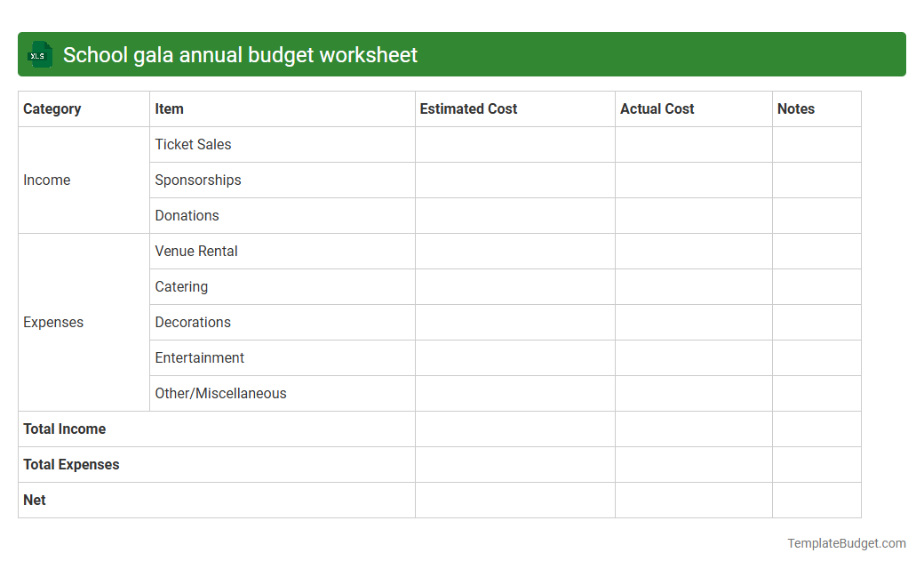Select the Other/Miscellaneous item row
This screenshot has width=924, height=569.
click(220, 393)
